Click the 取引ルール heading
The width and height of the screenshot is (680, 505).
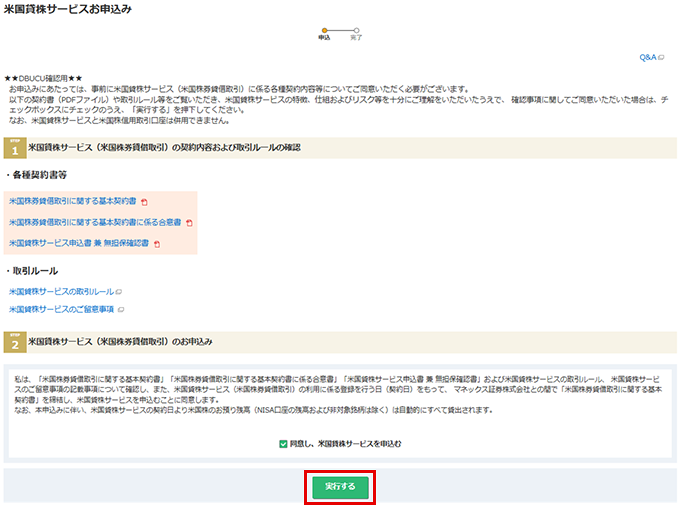35,271
